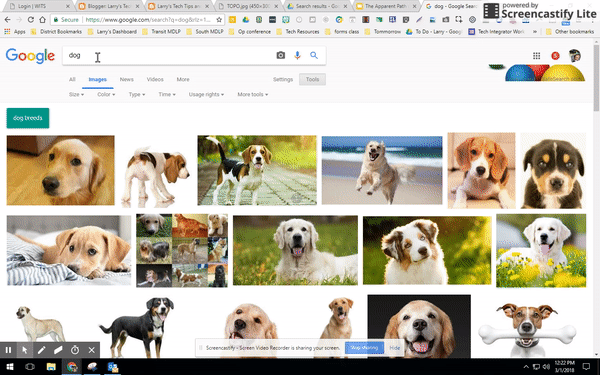Pause the Screencastify recording
Screen dimensions: 600x375
[8, 350]
